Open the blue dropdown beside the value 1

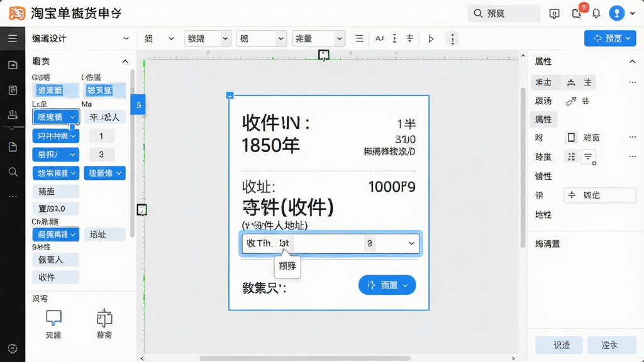pyautogui.click(x=56, y=136)
